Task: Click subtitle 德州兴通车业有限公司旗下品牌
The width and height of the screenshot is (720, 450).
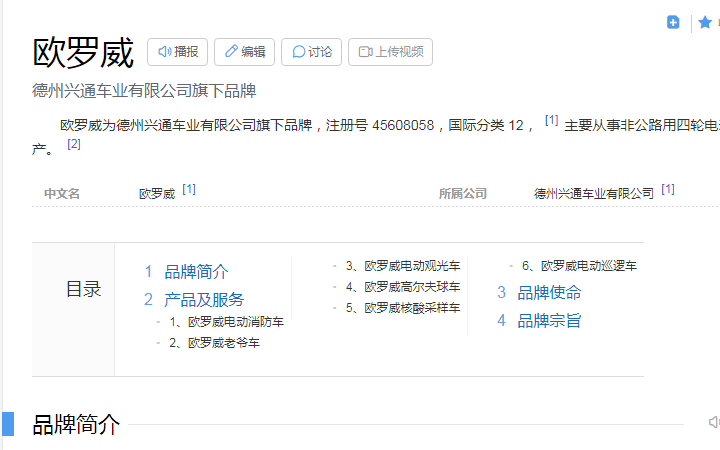Action: pos(144,91)
